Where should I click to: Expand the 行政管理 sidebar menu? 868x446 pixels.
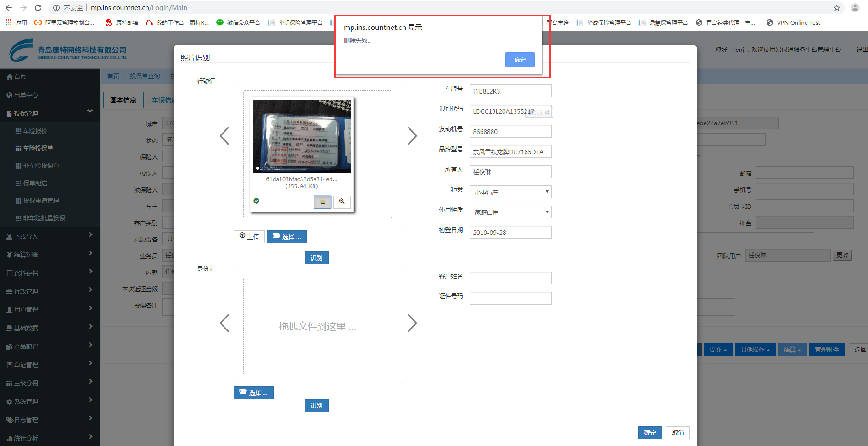point(50,291)
